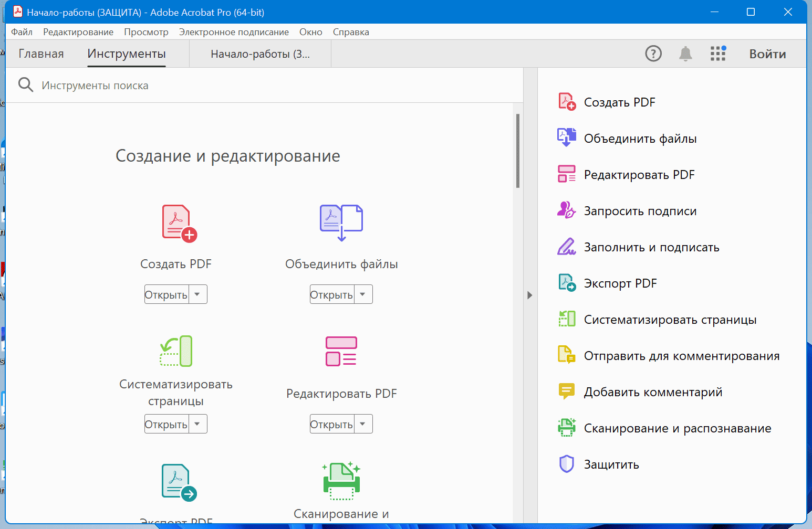
Task: Click Редактировать PDF label in right panel
Action: coord(639,174)
